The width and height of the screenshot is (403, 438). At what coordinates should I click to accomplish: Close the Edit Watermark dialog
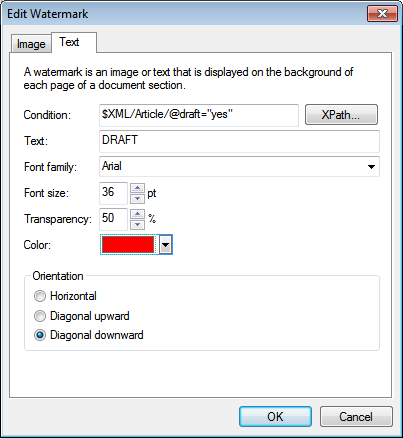(382, 14)
